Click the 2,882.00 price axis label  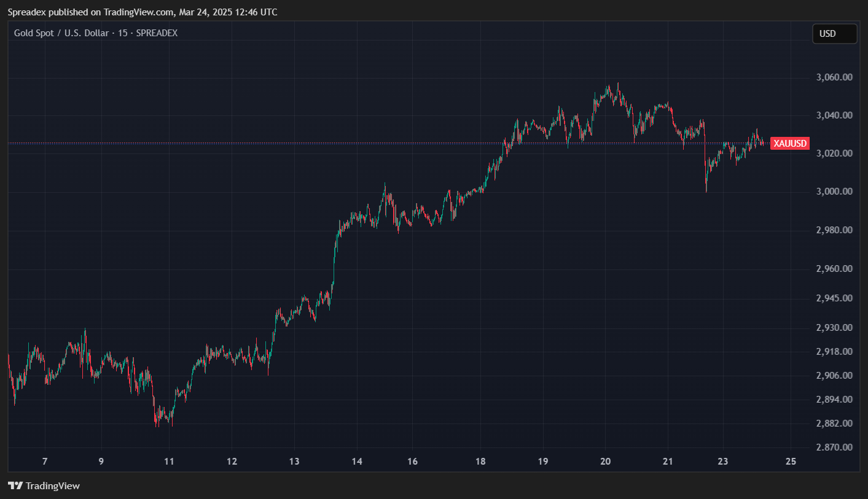pyautogui.click(x=834, y=424)
